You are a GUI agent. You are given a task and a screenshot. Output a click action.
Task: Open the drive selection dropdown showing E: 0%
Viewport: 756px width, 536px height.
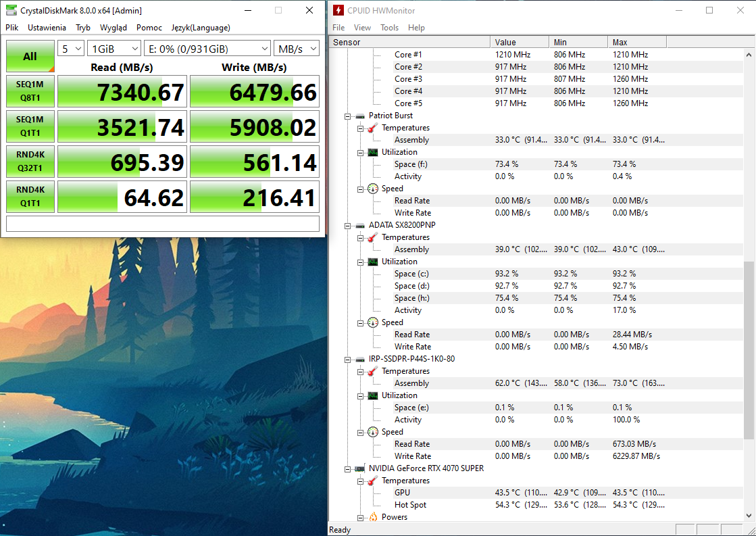click(x=207, y=49)
